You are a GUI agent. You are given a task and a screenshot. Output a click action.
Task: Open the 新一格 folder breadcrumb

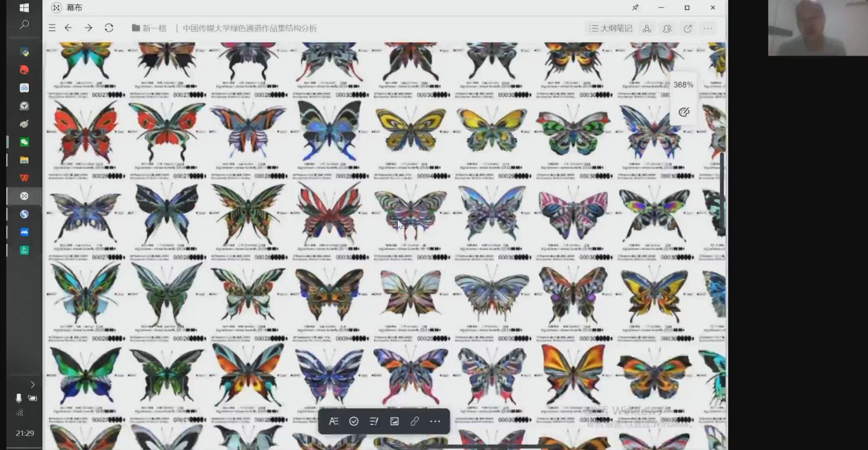(149, 28)
